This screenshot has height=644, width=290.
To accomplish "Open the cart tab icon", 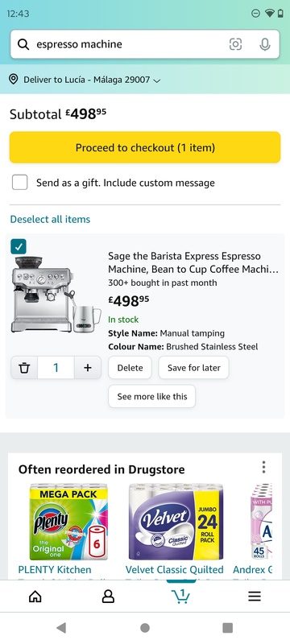I will [x=180, y=597].
